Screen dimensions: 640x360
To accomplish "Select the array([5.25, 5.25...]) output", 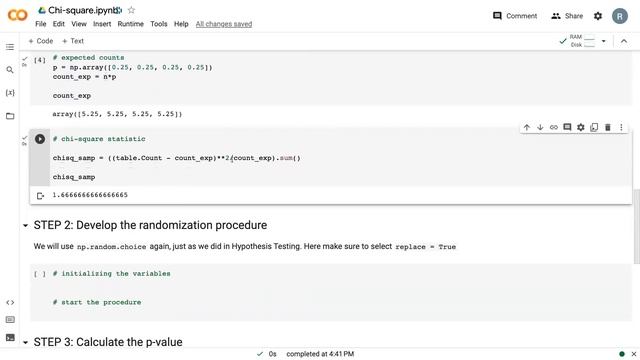I will coord(117,114).
